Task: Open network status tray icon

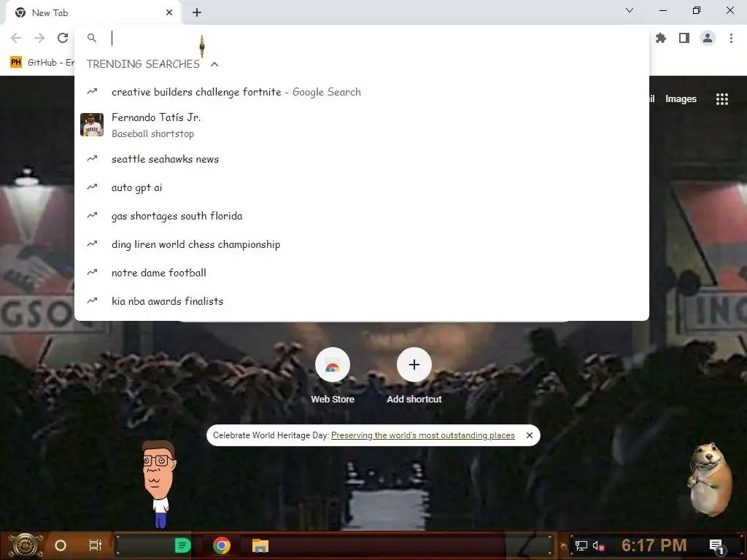Action: click(x=581, y=545)
